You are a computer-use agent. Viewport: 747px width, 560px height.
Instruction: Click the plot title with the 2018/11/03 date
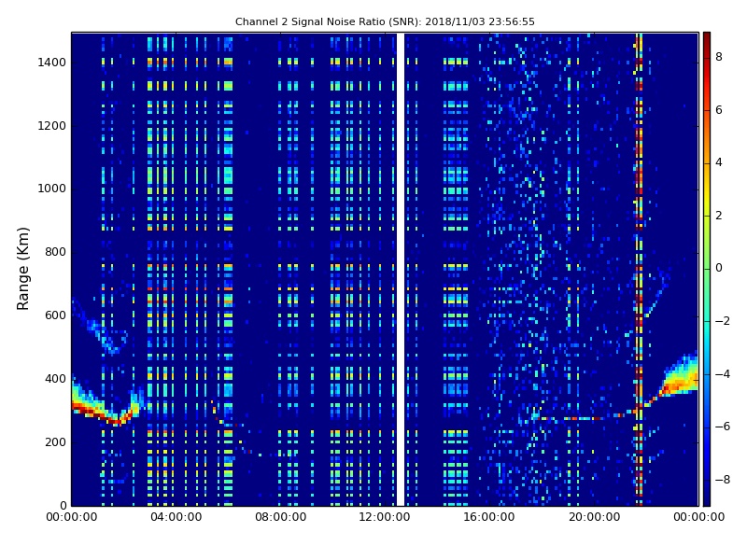click(385, 21)
